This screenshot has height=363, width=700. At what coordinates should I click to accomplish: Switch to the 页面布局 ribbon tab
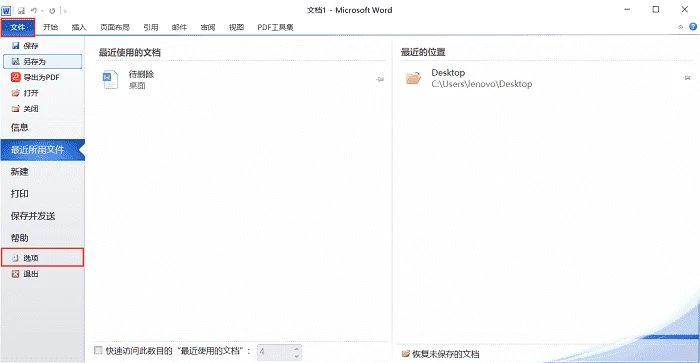point(115,27)
